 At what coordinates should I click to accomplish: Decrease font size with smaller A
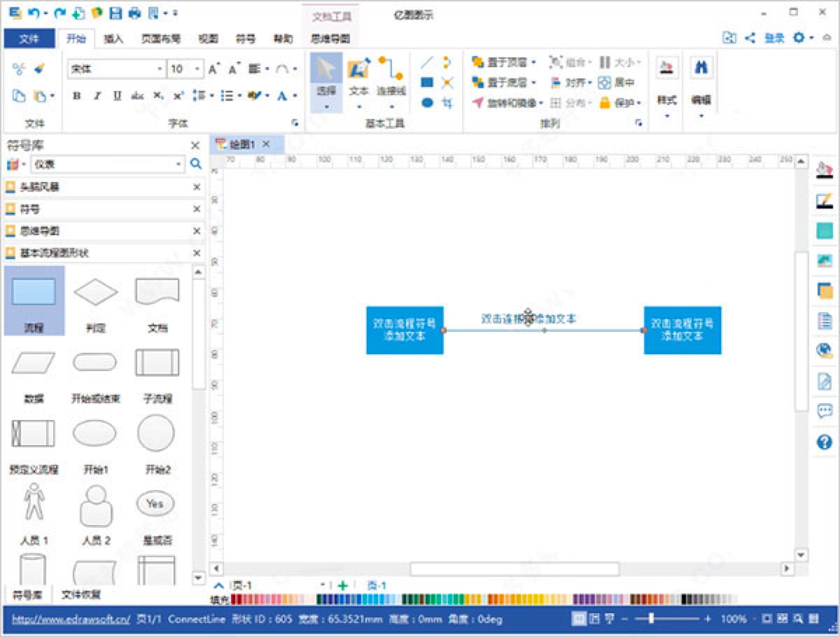pyautogui.click(x=234, y=69)
